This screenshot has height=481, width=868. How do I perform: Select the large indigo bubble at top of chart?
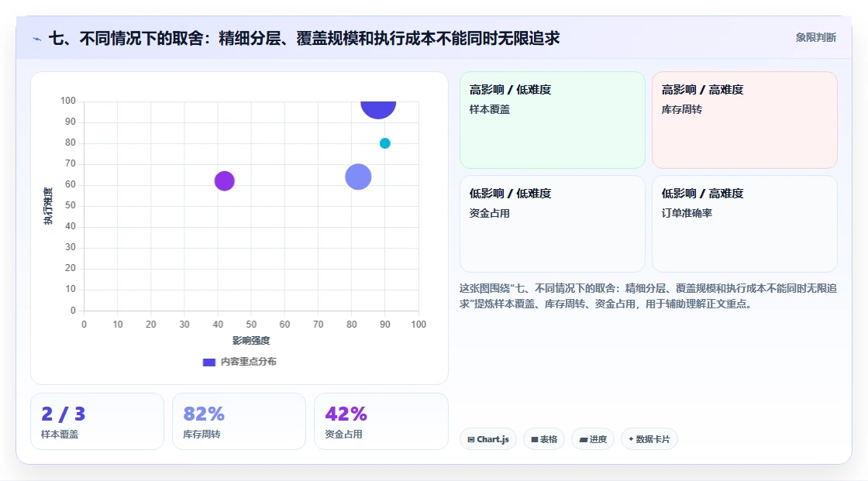[378, 108]
